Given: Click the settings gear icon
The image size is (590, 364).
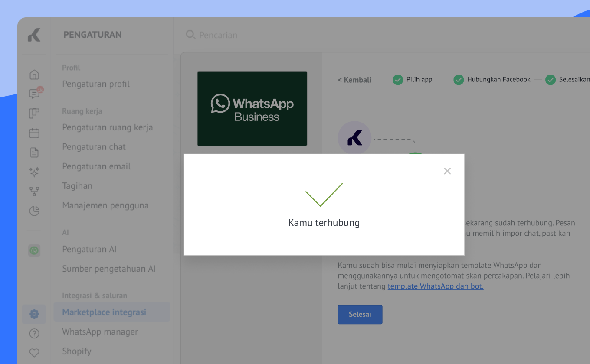Looking at the screenshot, I should [34, 314].
